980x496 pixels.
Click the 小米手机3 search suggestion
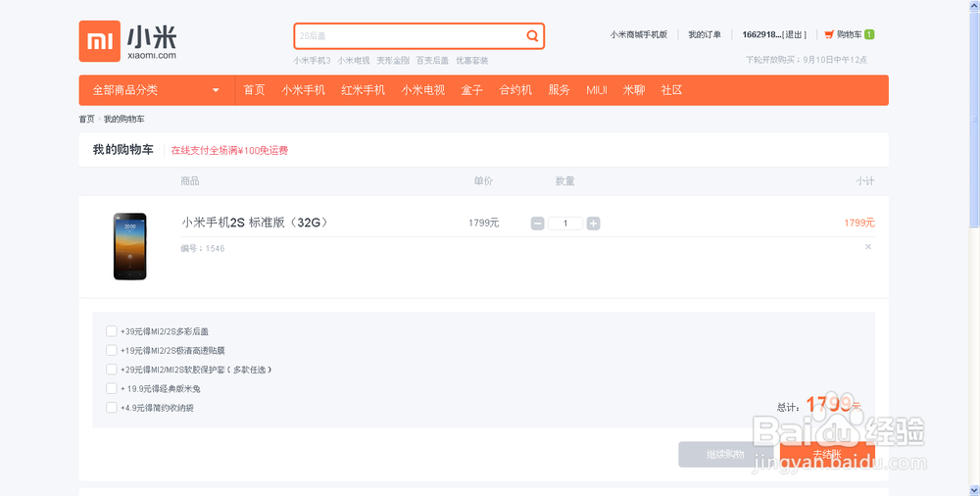[x=312, y=61]
